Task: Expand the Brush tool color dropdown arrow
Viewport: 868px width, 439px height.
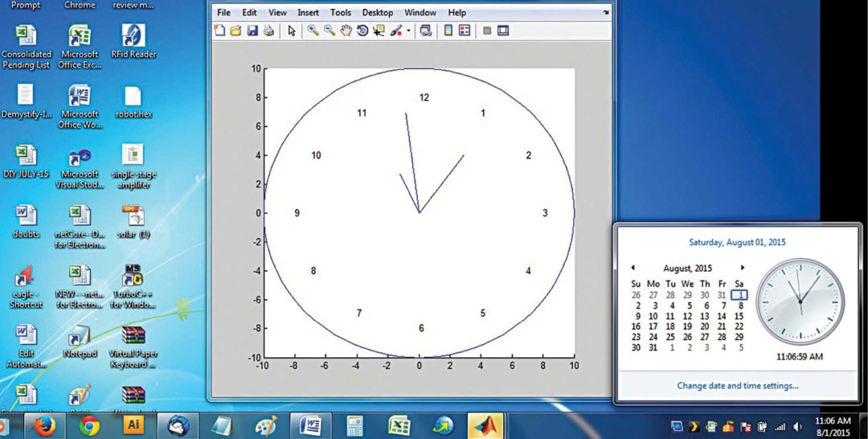Action: (408, 31)
